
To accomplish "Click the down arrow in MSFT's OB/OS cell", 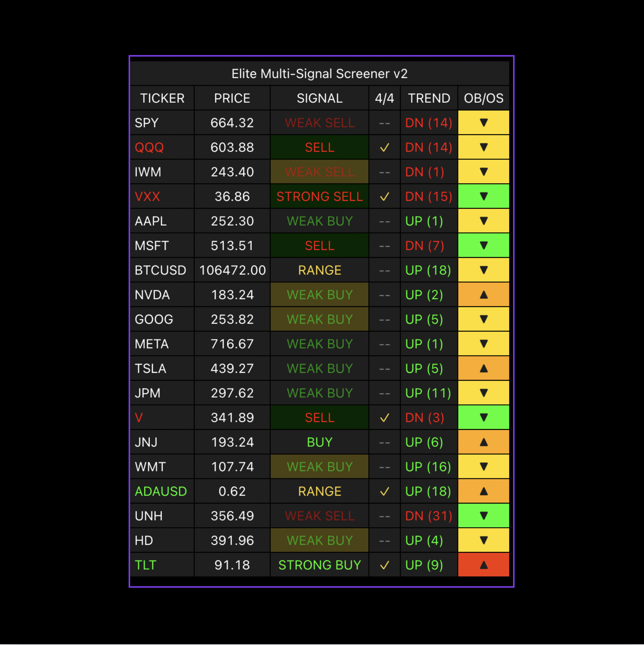I will (x=484, y=246).
